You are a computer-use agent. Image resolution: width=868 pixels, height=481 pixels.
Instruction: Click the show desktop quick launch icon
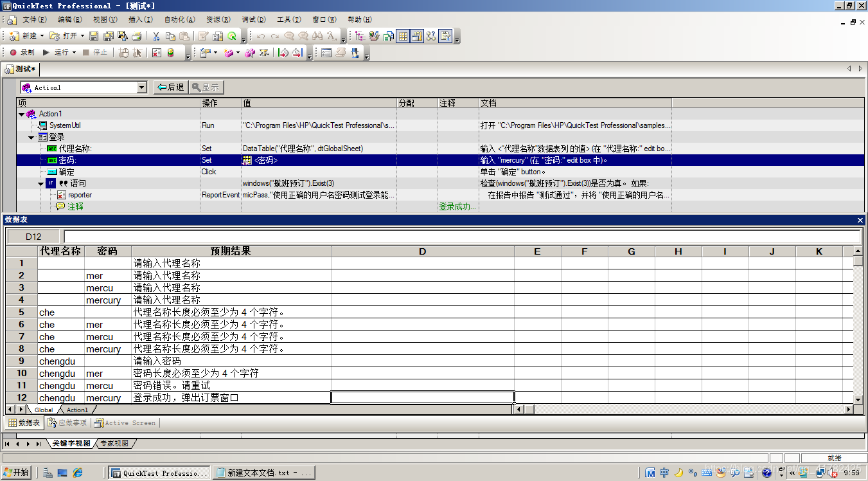(x=62, y=473)
